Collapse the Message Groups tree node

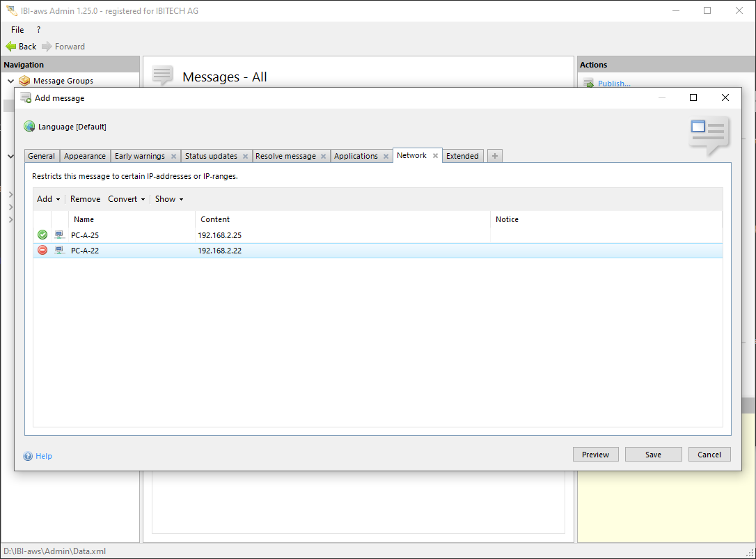(x=10, y=81)
